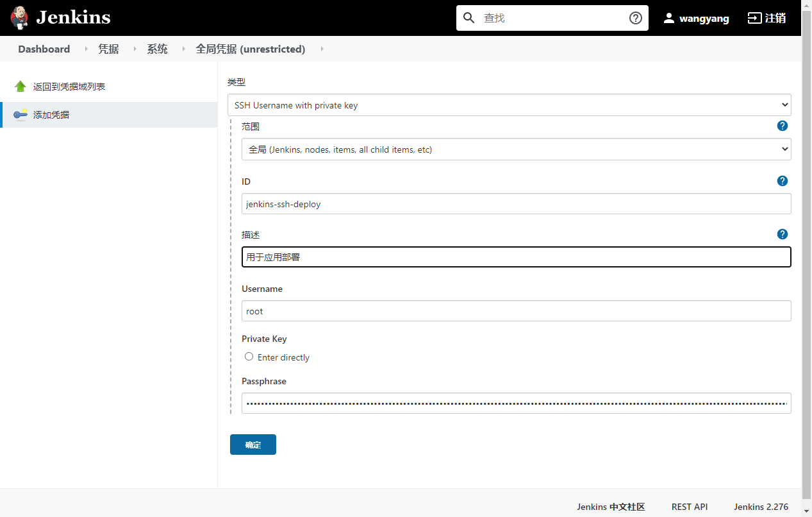This screenshot has width=812, height=517.
Task: Click the Jenkins title text in header
Action: coord(73,17)
